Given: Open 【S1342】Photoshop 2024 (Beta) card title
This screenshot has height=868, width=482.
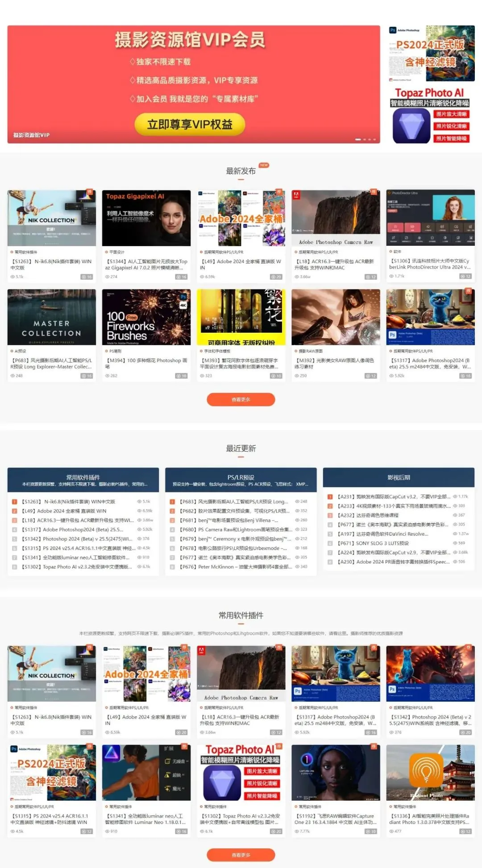Looking at the screenshot, I should tap(431, 720).
